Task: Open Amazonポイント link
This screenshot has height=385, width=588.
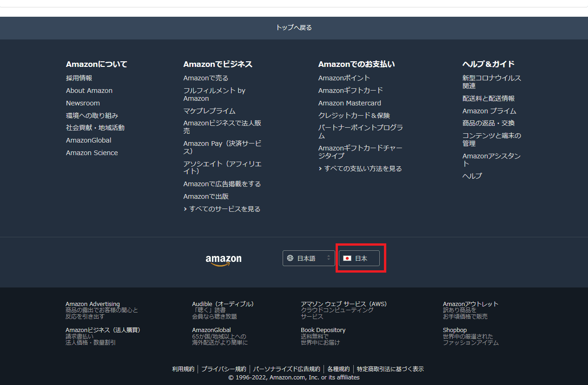Action: click(344, 78)
